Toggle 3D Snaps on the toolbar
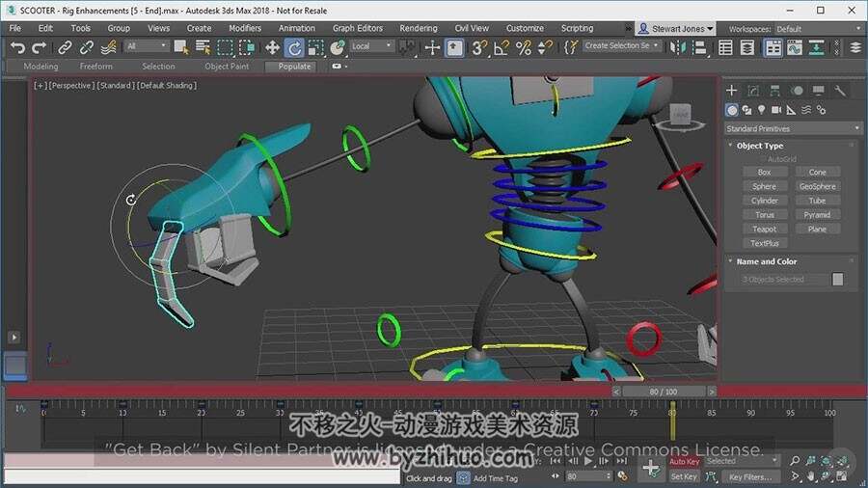The height and width of the screenshot is (488, 868). [x=478, y=48]
